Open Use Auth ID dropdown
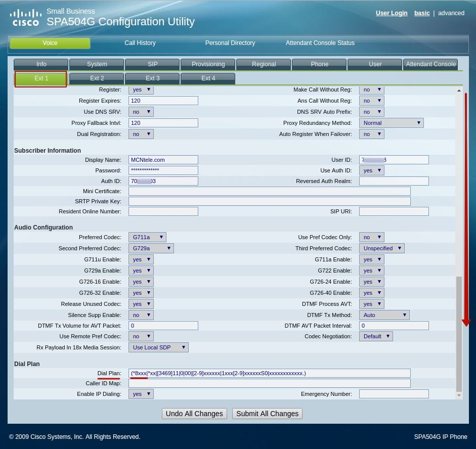The width and height of the screenshot is (476, 449). [372, 170]
